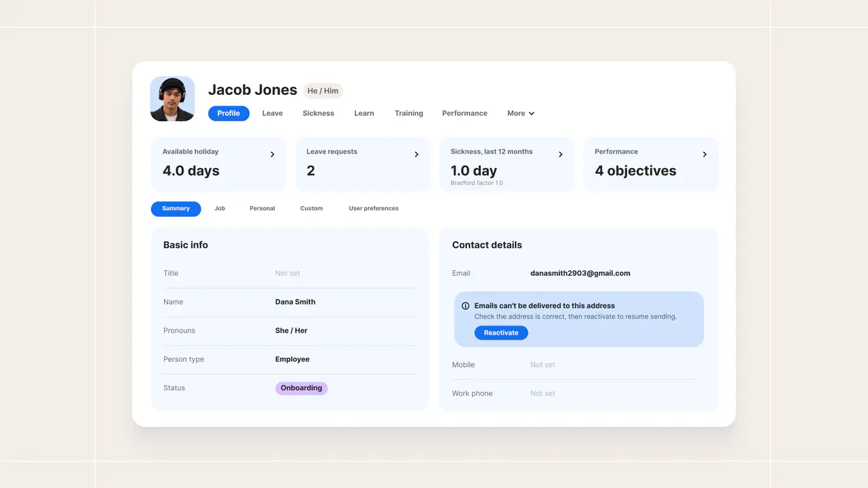This screenshot has width=868, height=488.
Task: Open the Job sub-tab
Action: click(220, 209)
